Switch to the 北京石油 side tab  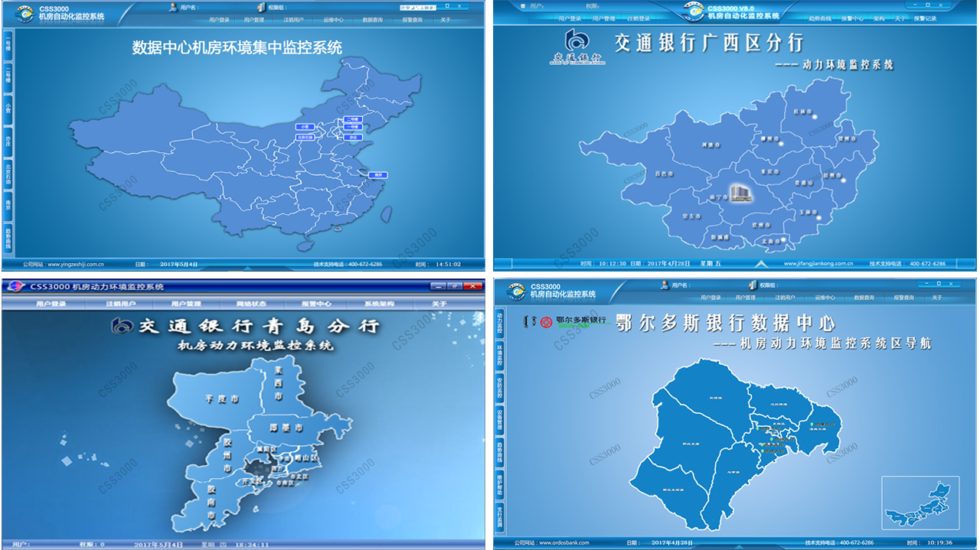click(x=8, y=173)
